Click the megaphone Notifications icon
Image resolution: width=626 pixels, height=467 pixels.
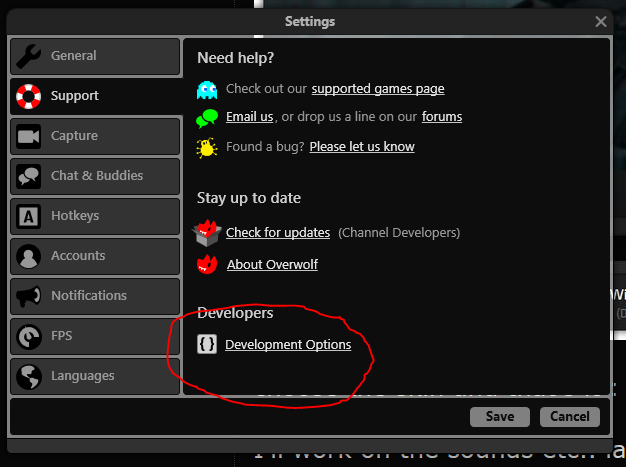pyautogui.click(x=28, y=296)
